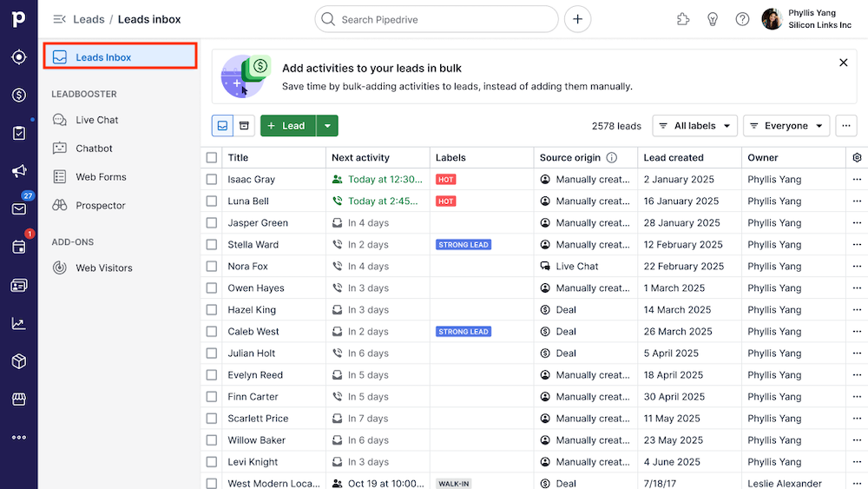Expand the arrow next to Lead button
The height and width of the screenshot is (489, 868).
(327, 126)
